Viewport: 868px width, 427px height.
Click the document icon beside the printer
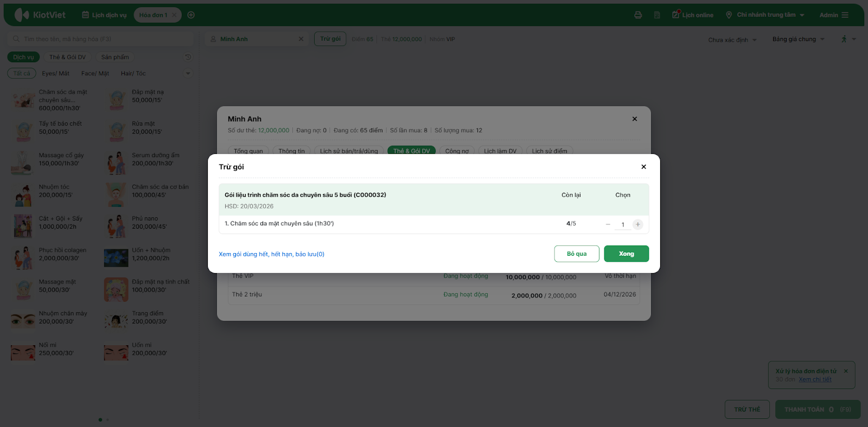pos(657,15)
